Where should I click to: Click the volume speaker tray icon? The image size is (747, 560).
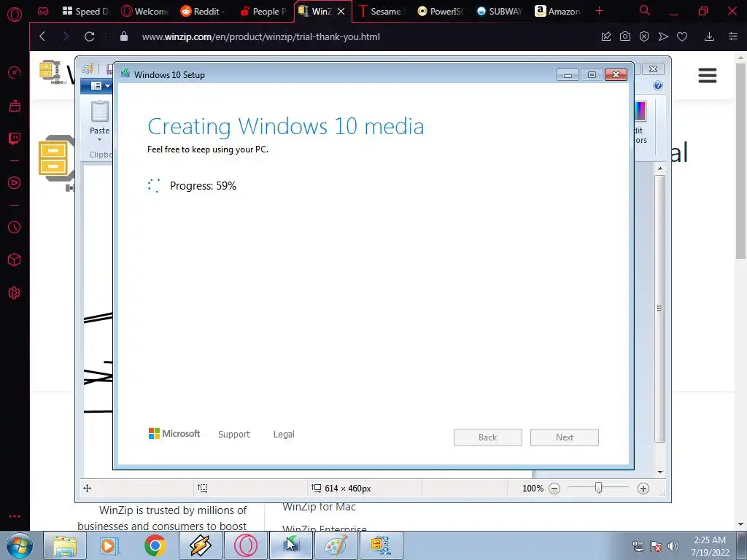point(673,546)
